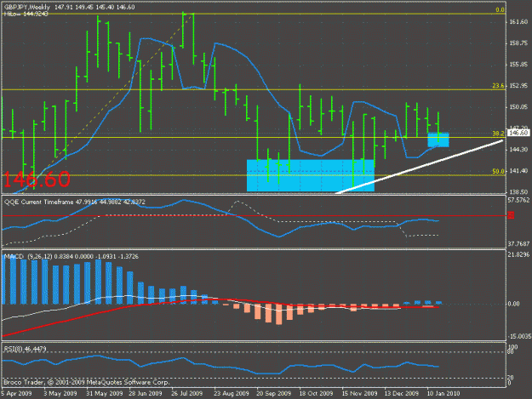Click the 138.50 price axis value
The height and width of the screenshot is (399, 532).
coord(518,192)
